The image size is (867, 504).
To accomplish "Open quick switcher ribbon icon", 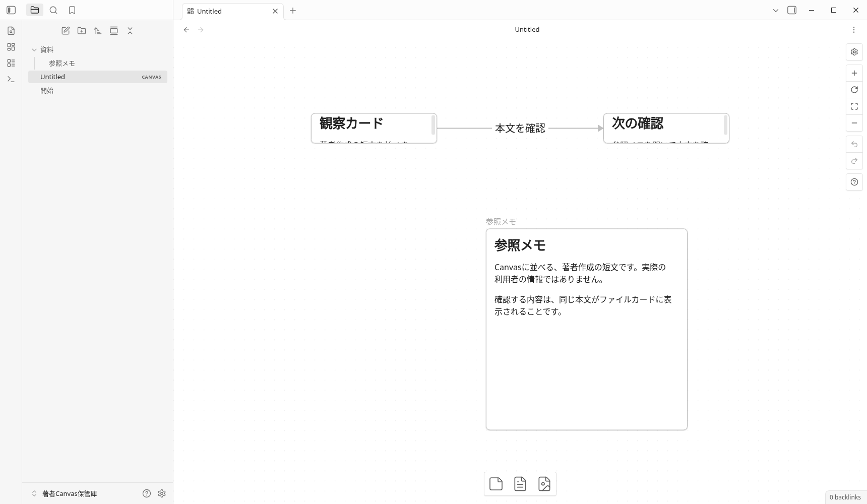I will click(11, 31).
